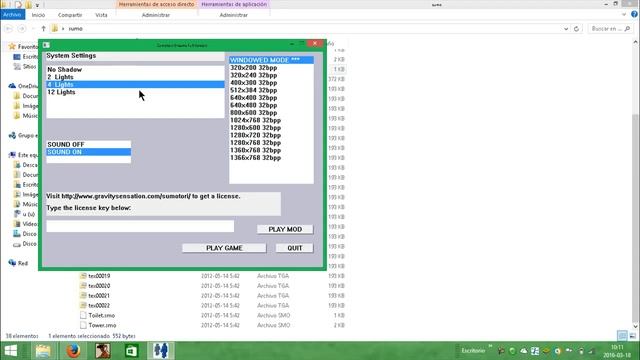The height and width of the screenshot is (360, 640).
Task: Open Administrar under Herramientas de aplicación
Action: tap(233, 15)
